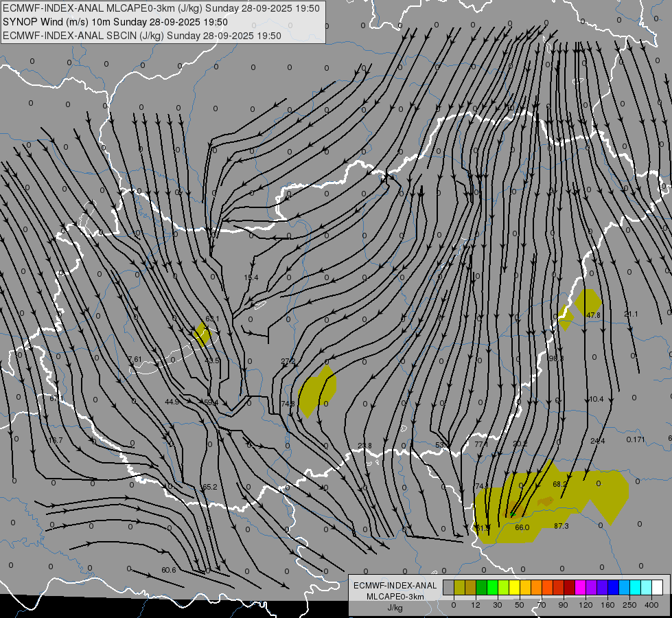
Task: Click the J/kg unit label in legend
Action: [x=395, y=608]
